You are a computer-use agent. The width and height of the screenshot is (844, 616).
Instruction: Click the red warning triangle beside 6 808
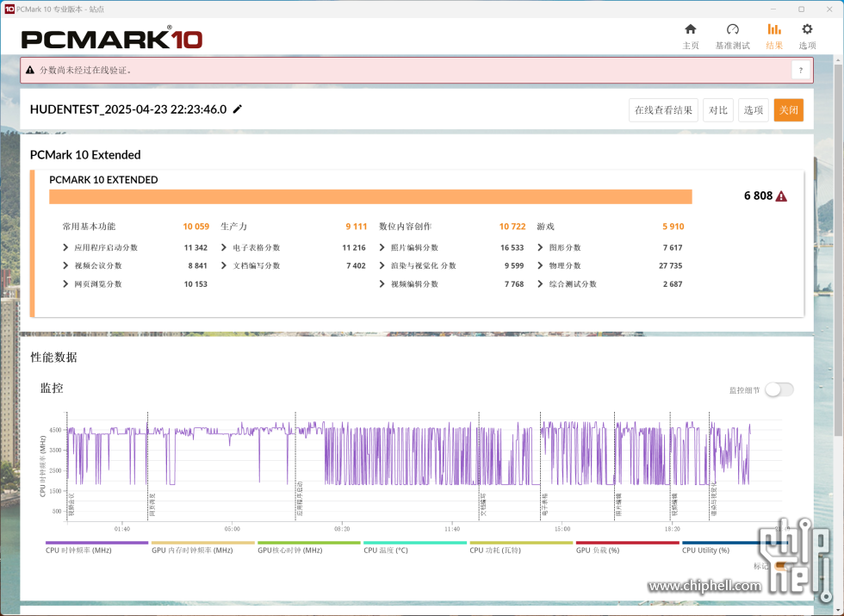(781, 196)
